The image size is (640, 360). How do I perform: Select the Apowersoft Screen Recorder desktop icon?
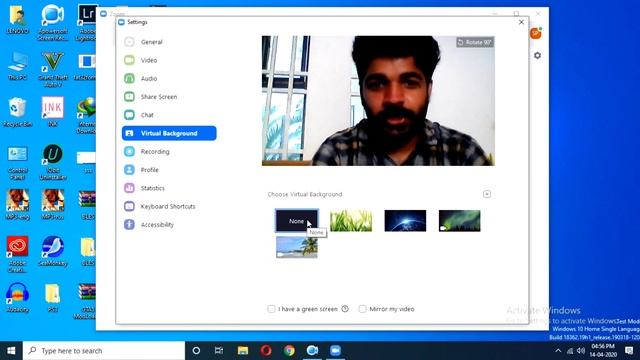[x=53, y=22]
